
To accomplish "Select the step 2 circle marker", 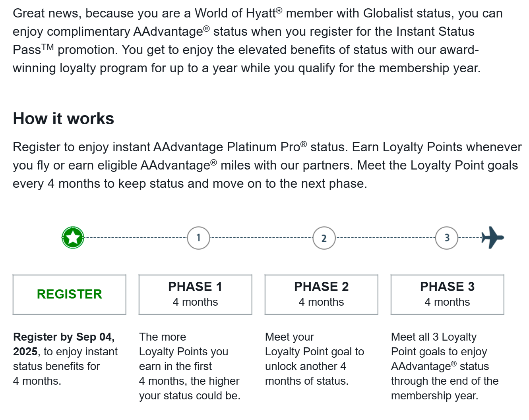I will click(x=324, y=238).
